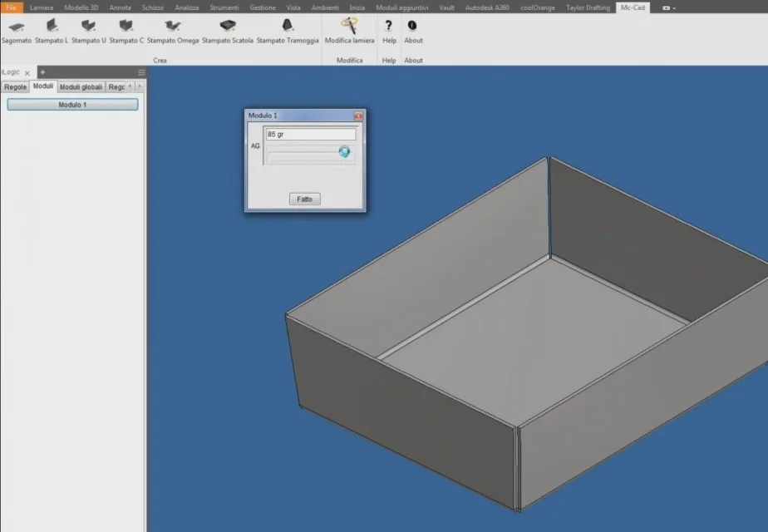Pick the Stampato U tool
Viewport: 768px width, 532px height.
(x=89, y=32)
